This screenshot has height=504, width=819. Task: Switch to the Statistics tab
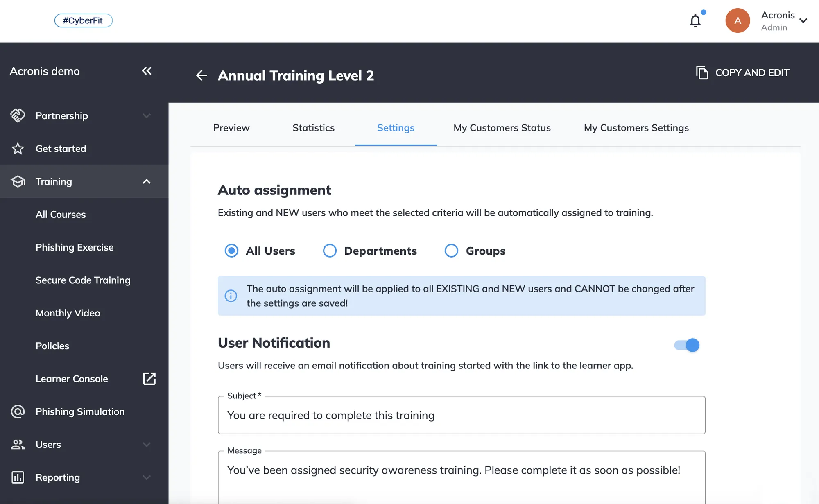313,128
